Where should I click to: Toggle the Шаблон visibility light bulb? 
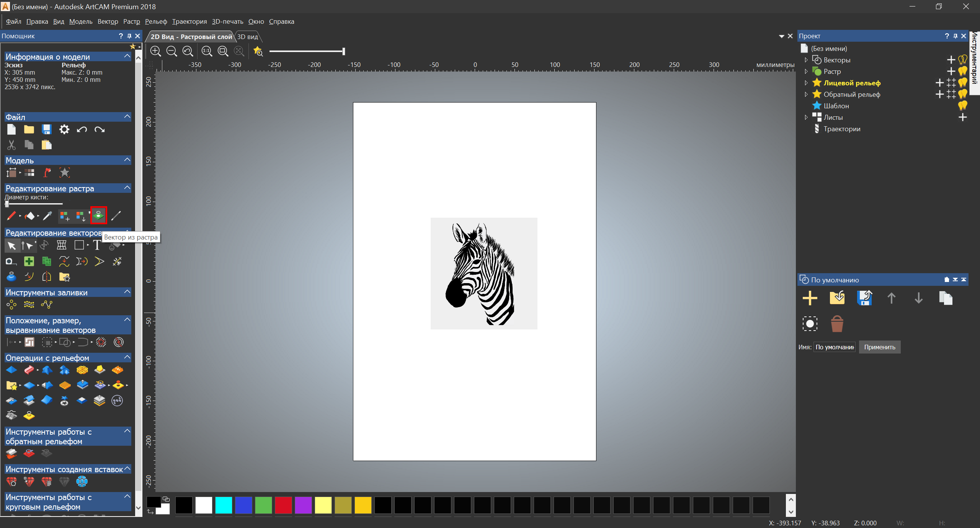[x=962, y=106]
